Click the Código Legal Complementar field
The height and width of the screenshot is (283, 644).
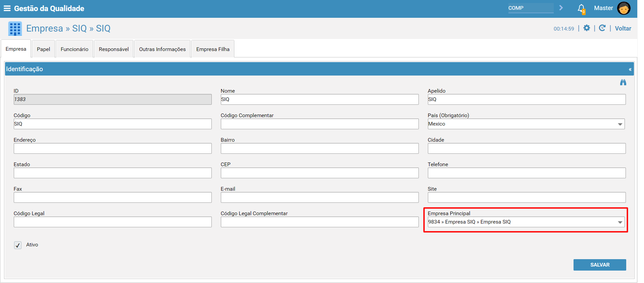319,222
